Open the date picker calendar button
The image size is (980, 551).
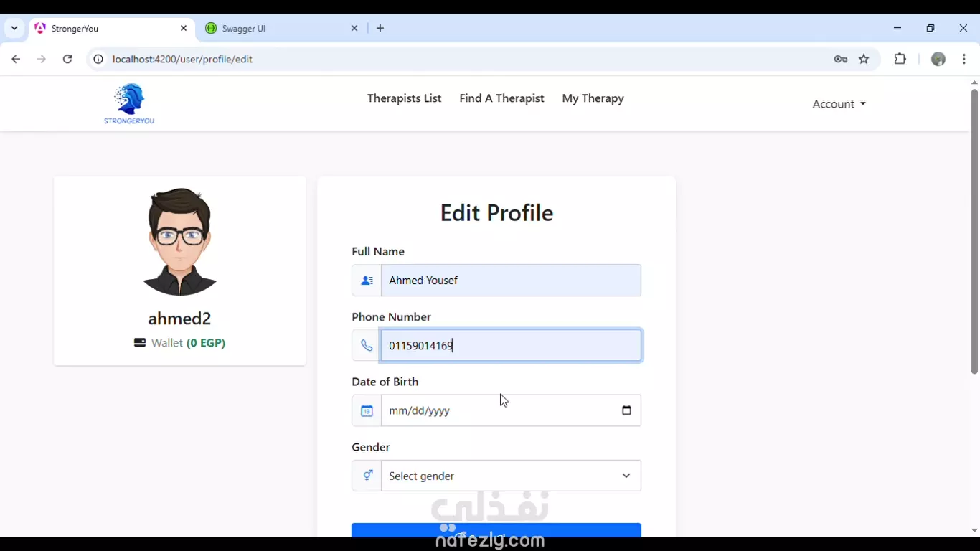626,410
